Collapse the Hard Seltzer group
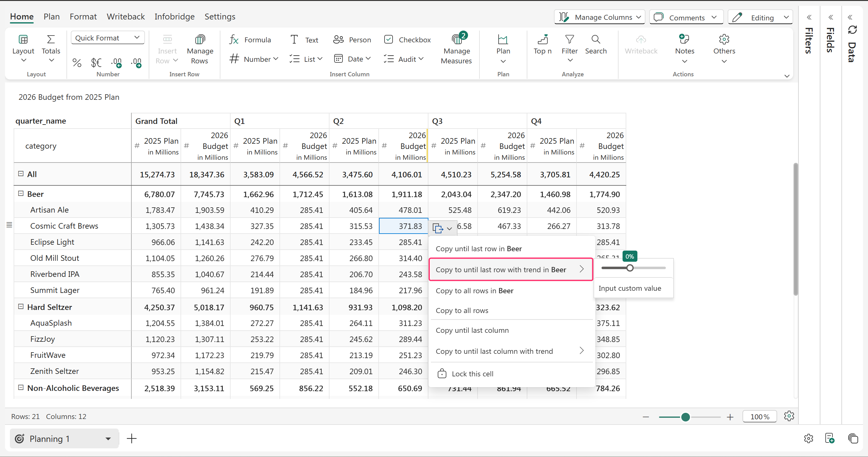 (20, 307)
